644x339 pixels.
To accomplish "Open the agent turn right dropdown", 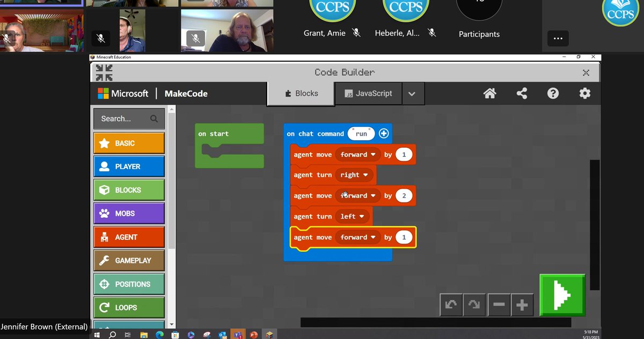I will point(354,175).
